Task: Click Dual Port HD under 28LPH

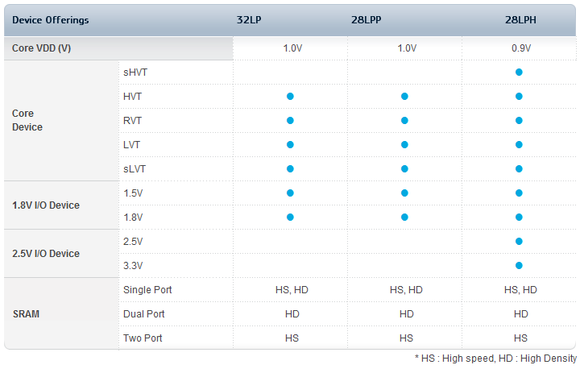Action: (x=521, y=314)
